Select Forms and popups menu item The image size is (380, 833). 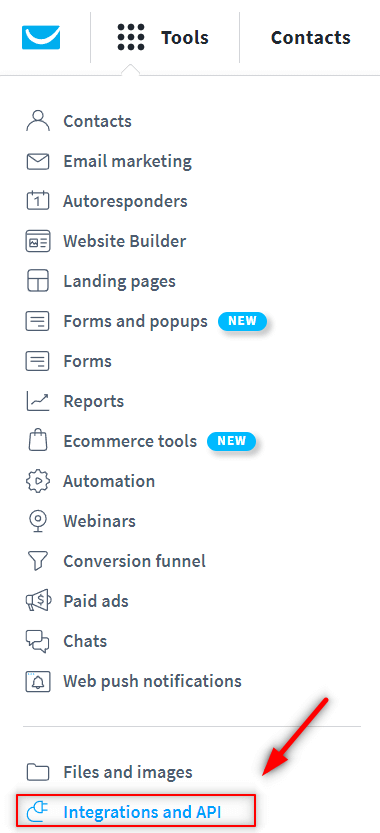tap(136, 321)
